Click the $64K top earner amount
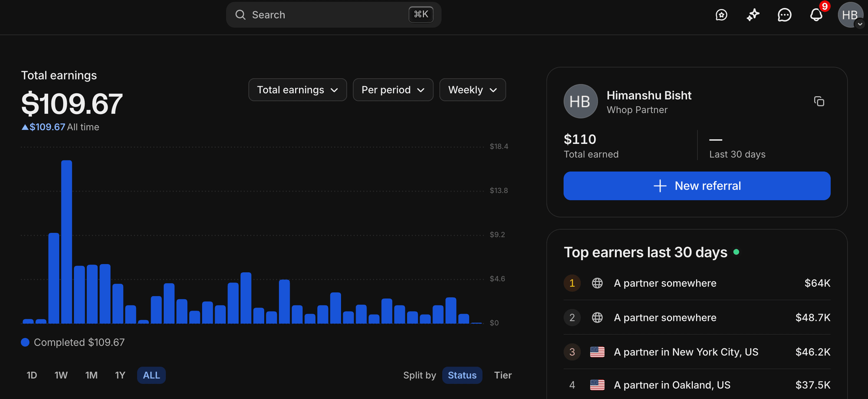 (x=817, y=283)
